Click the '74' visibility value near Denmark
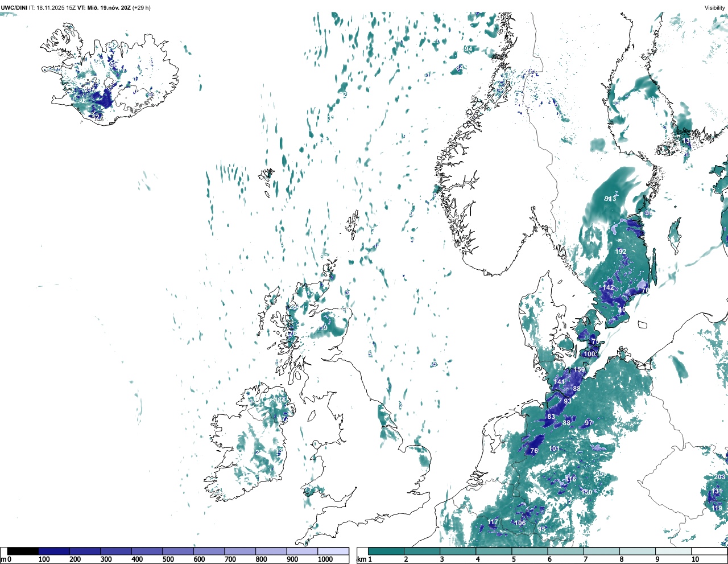Screen dimensions: 728x564 tap(595, 341)
